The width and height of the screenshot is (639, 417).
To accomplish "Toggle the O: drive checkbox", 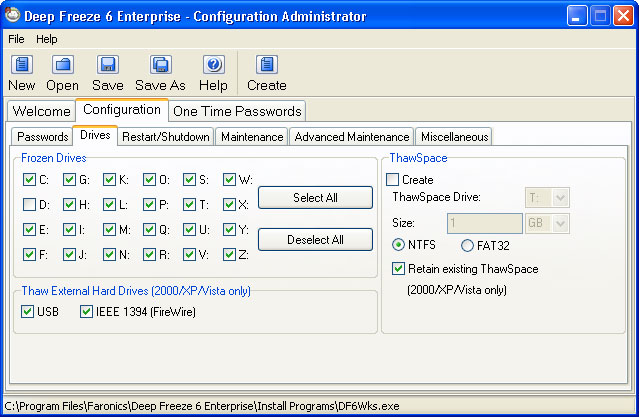I will [149, 179].
